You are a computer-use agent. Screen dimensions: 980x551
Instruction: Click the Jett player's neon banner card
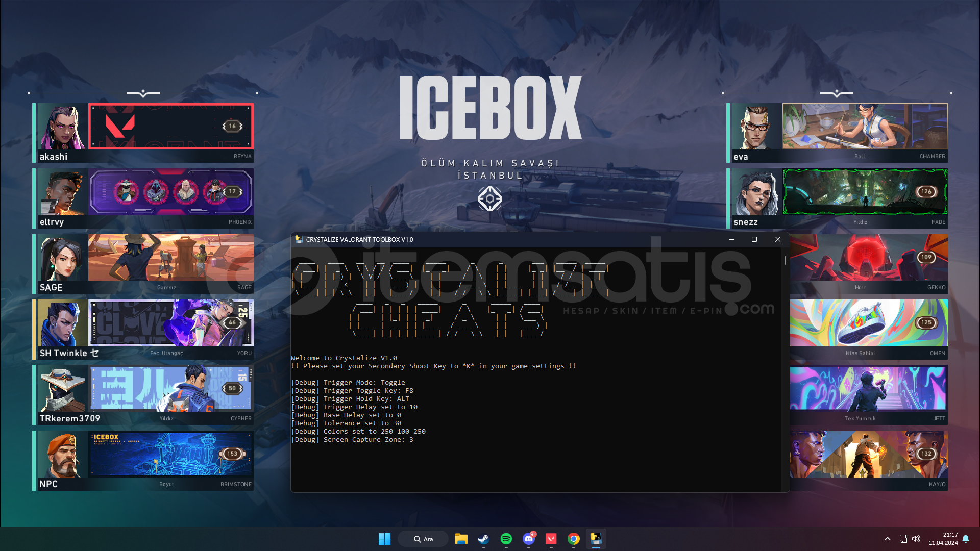pos(868,389)
